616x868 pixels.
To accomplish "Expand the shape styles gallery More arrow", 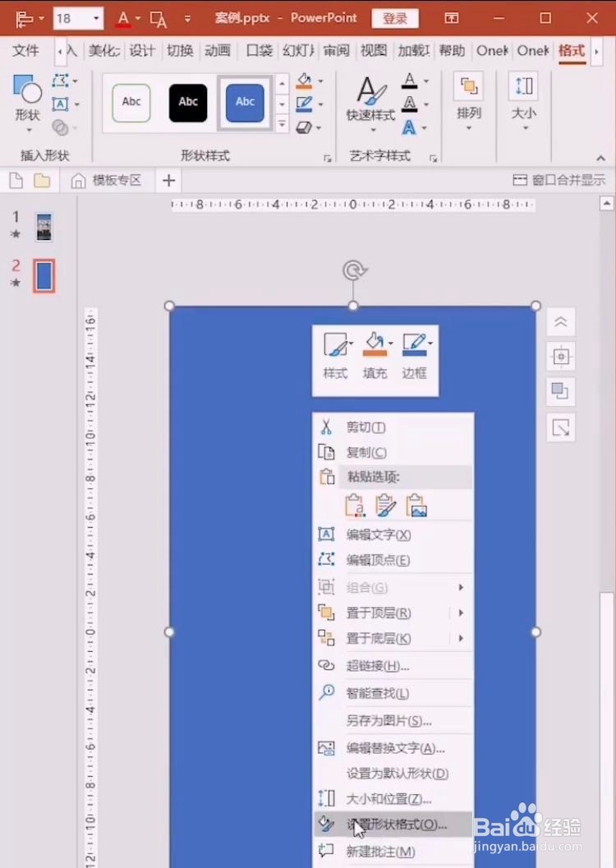I will point(282,125).
